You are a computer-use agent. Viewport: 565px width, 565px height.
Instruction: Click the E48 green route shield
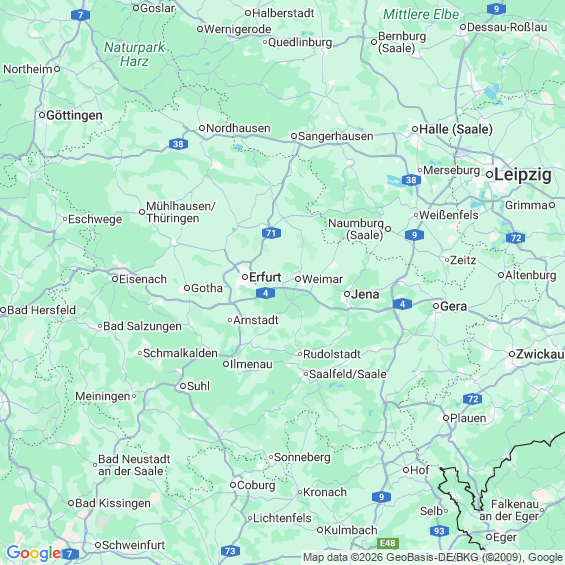pyautogui.click(x=388, y=543)
